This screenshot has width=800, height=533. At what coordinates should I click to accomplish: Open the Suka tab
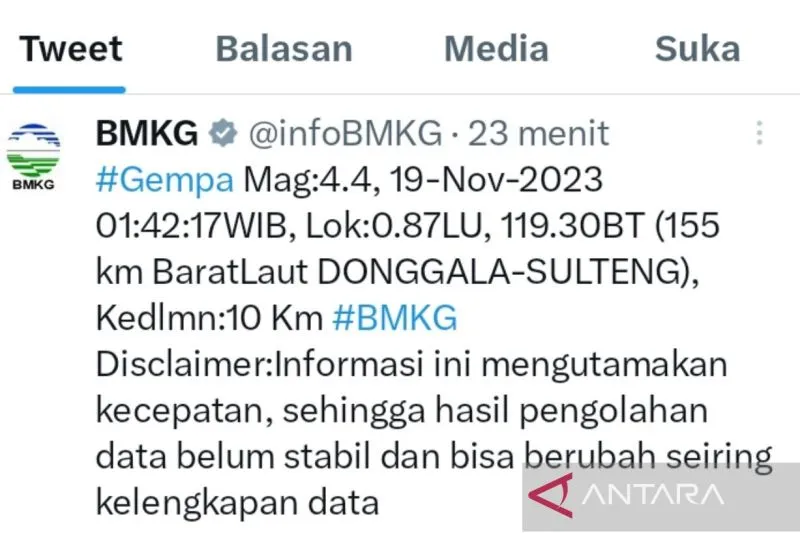pyautogui.click(x=697, y=49)
